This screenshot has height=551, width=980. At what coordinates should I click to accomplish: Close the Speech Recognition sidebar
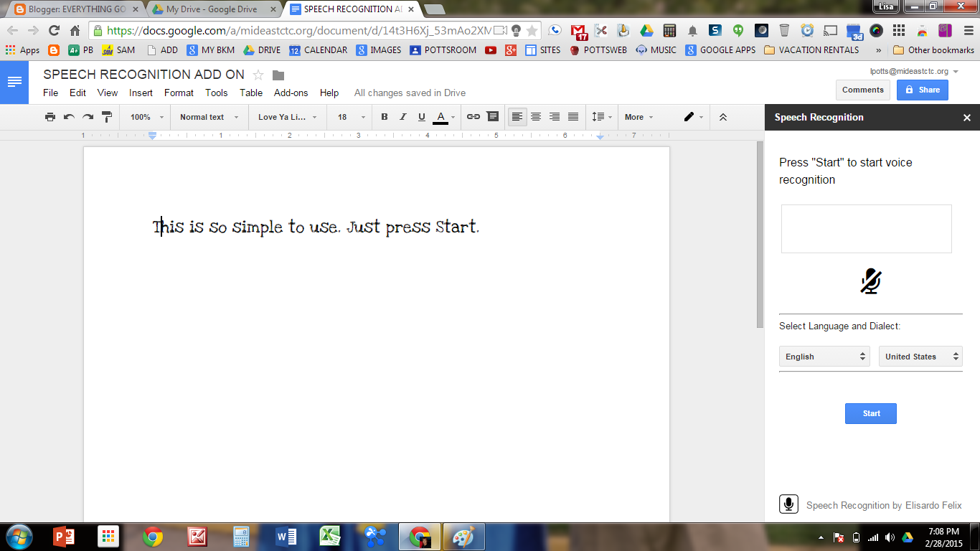(967, 118)
